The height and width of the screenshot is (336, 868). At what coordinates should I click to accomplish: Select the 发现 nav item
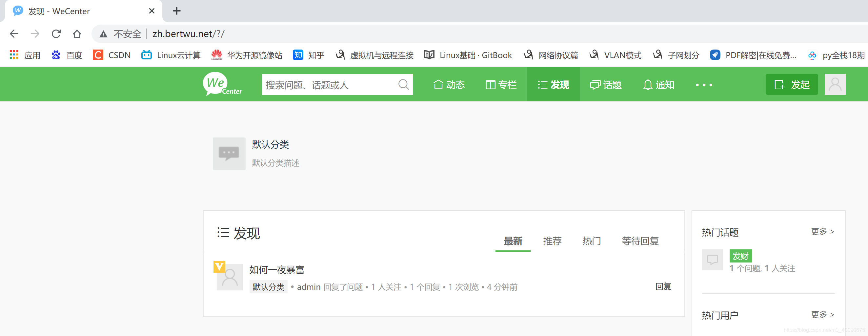pyautogui.click(x=553, y=85)
